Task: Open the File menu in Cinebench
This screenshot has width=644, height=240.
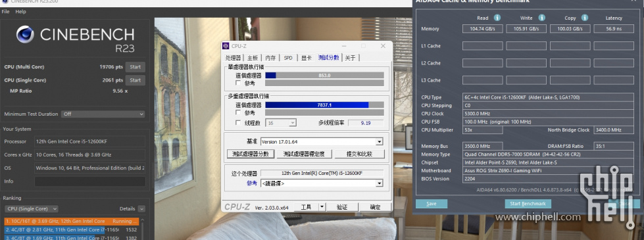Action: coord(5,12)
